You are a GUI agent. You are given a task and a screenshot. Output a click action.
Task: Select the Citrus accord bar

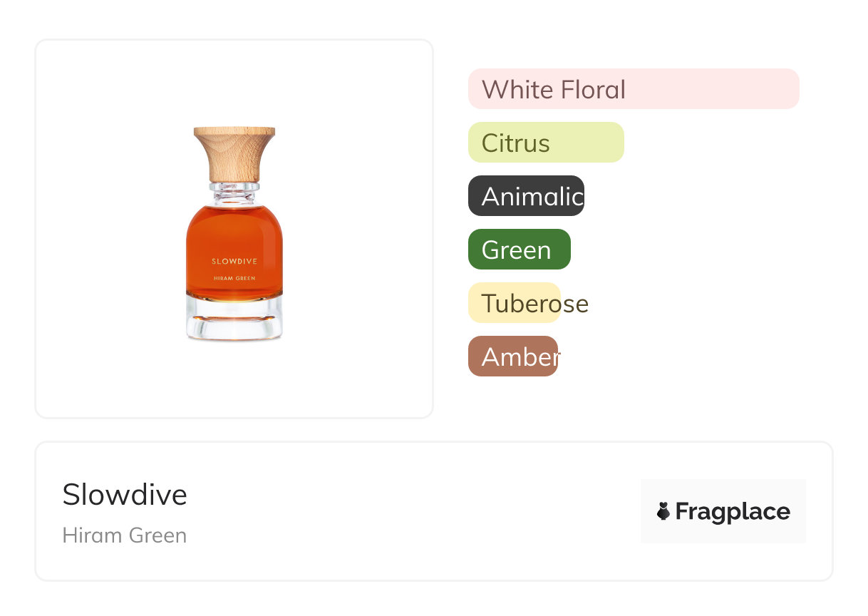coord(546,143)
